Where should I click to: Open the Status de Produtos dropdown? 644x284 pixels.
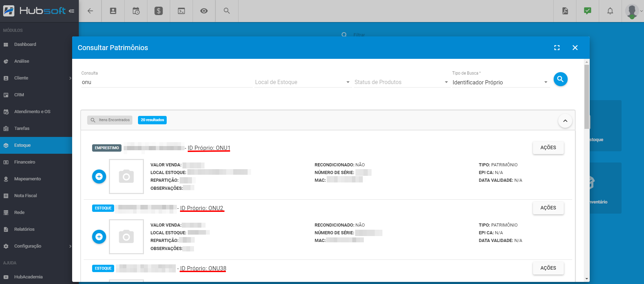click(x=401, y=82)
